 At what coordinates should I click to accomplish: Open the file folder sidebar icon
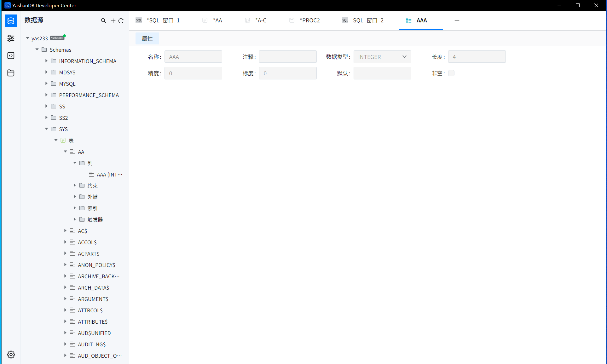[x=11, y=73]
